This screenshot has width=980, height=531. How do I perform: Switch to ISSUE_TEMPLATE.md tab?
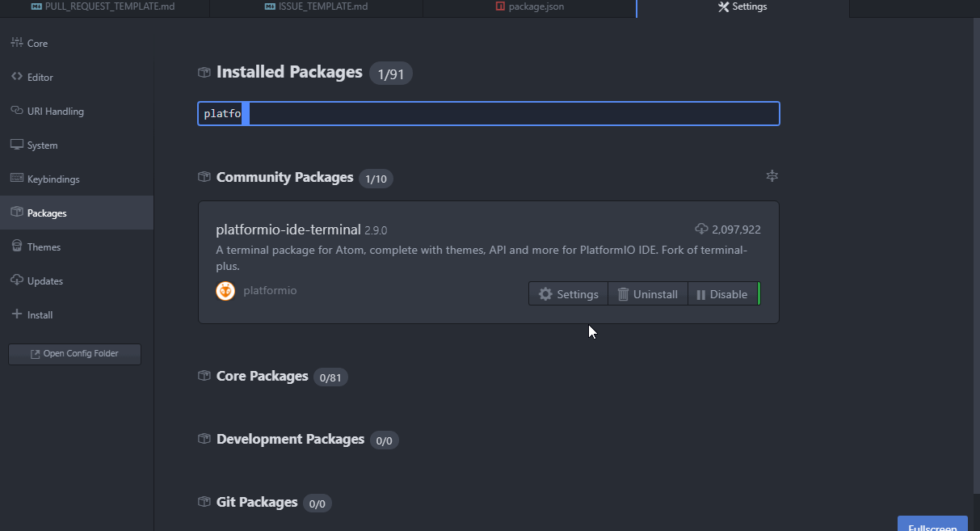pos(316,6)
